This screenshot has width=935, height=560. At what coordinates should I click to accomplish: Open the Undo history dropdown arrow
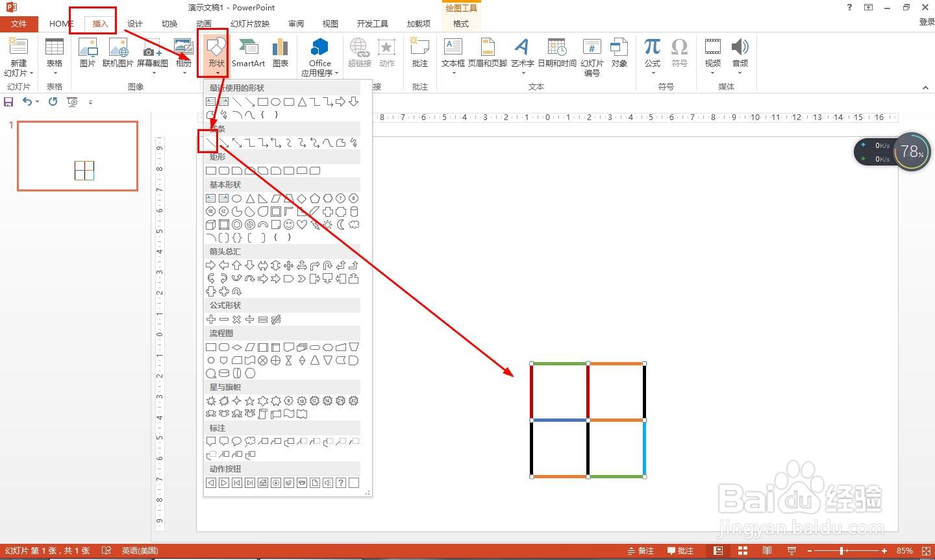click(38, 102)
